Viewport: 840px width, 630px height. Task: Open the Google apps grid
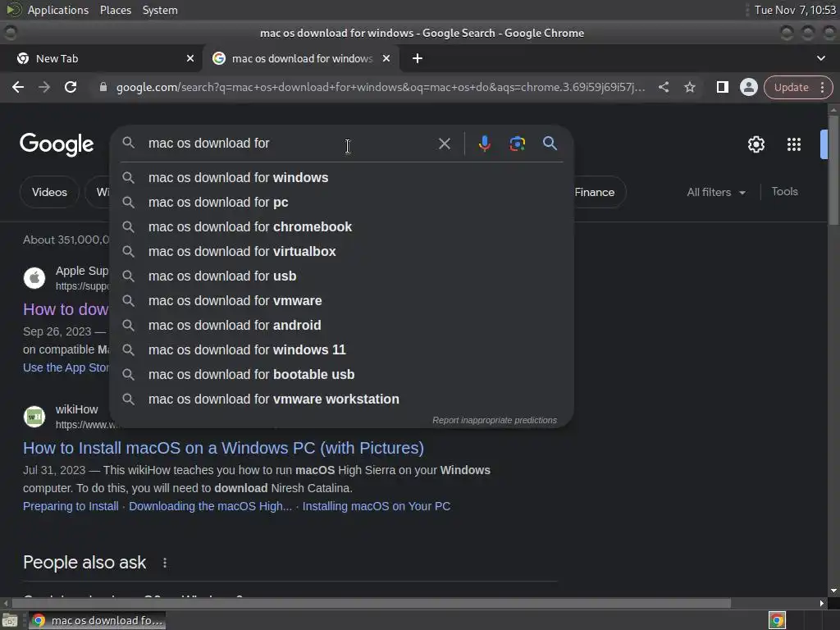click(793, 144)
